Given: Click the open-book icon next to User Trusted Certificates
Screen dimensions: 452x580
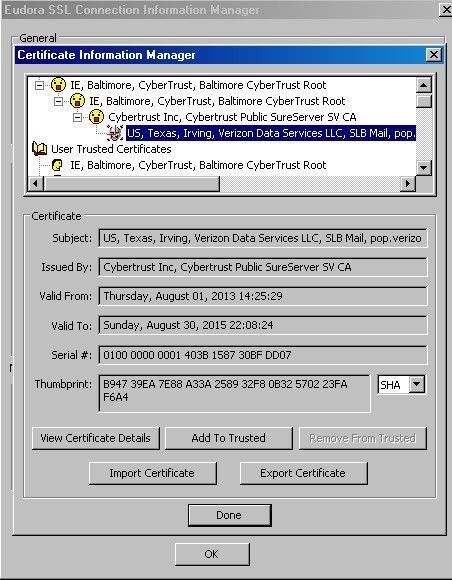Looking at the screenshot, I should pos(40,149).
